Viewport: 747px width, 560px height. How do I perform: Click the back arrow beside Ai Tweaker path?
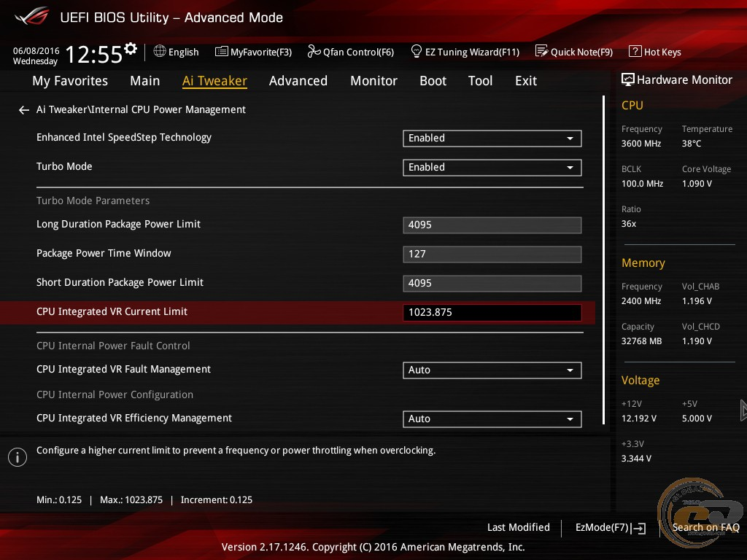pyautogui.click(x=24, y=110)
